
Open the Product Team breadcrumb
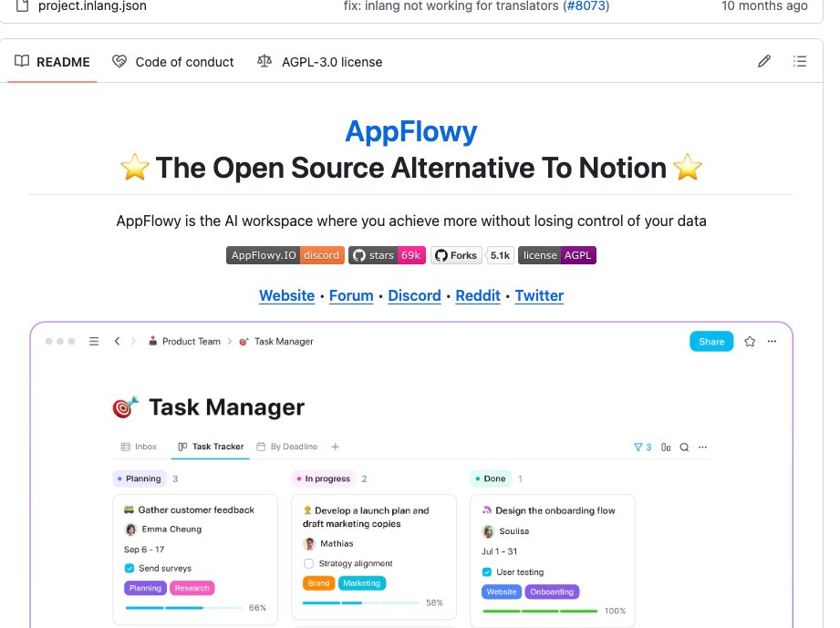coord(185,341)
